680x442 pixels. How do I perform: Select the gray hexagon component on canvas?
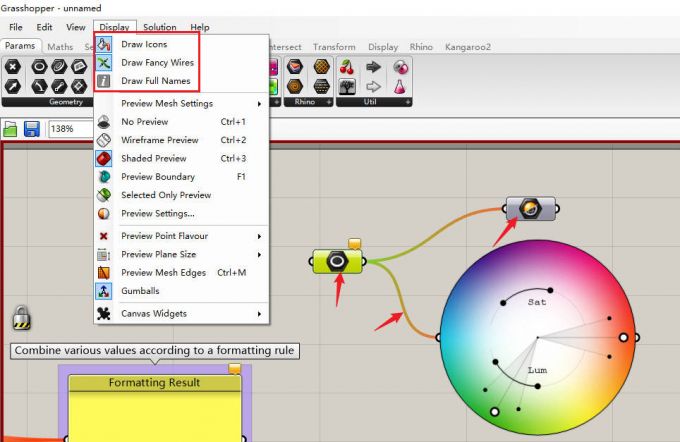tap(524, 209)
